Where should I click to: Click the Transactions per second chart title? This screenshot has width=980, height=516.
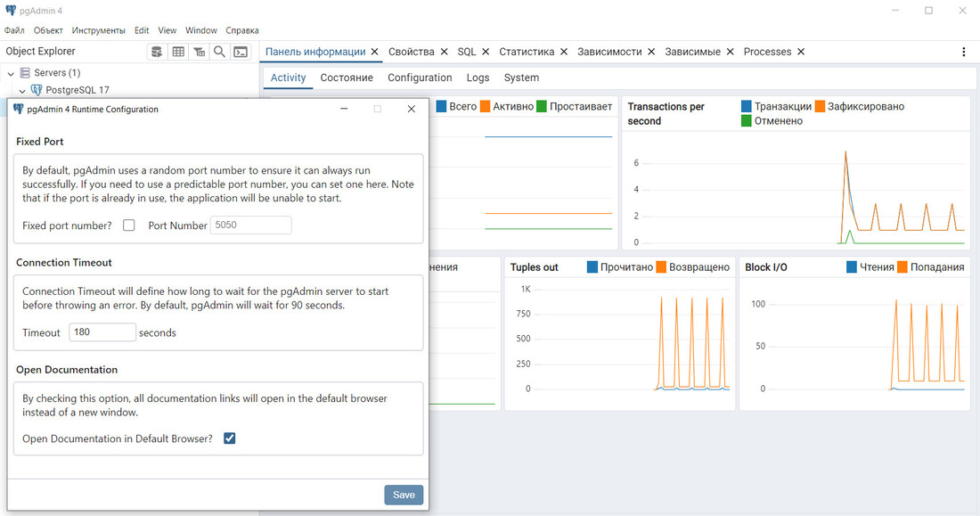pos(666,114)
